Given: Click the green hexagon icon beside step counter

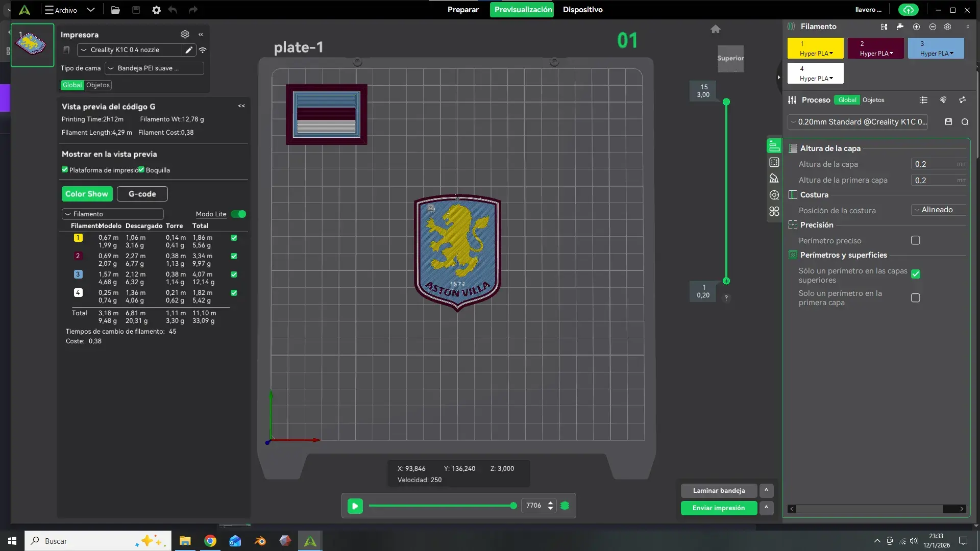Looking at the screenshot, I should point(565,506).
